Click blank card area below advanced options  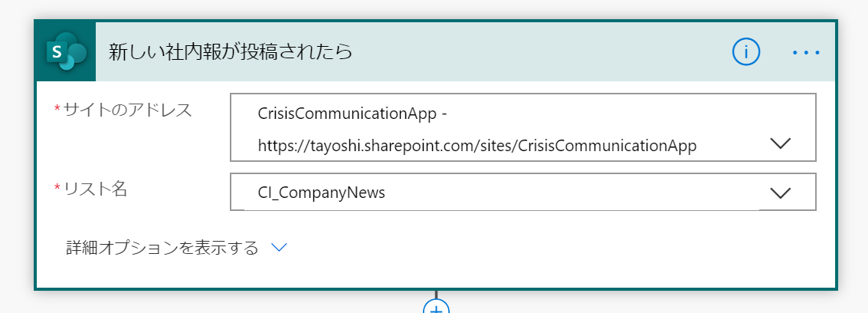pyautogui.click(x=436, y=274)
